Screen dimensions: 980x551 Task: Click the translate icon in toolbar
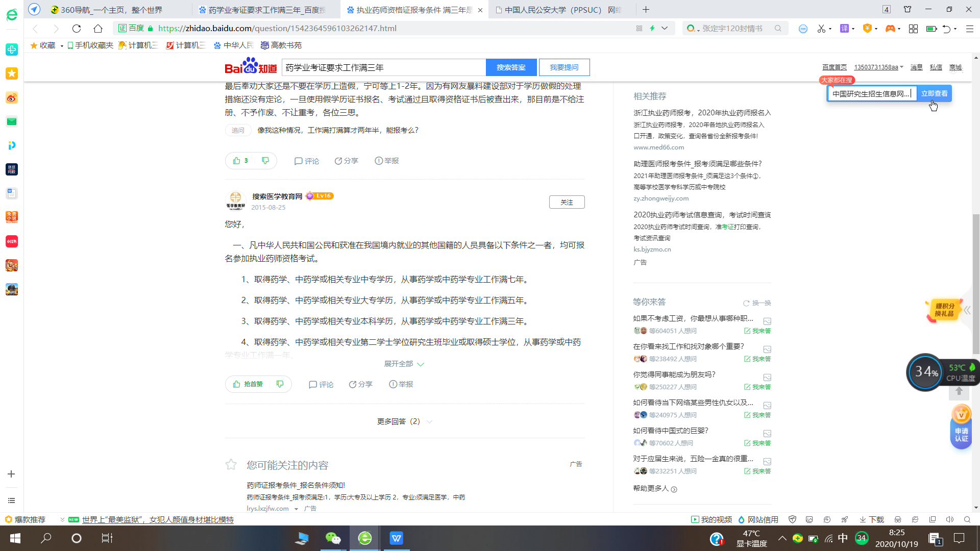tap(844, 29)
